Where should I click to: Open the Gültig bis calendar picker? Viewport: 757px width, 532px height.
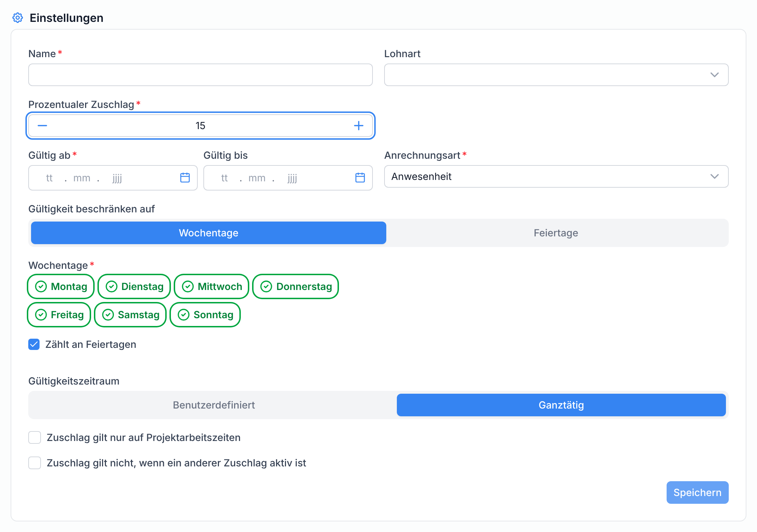point(360,178)
